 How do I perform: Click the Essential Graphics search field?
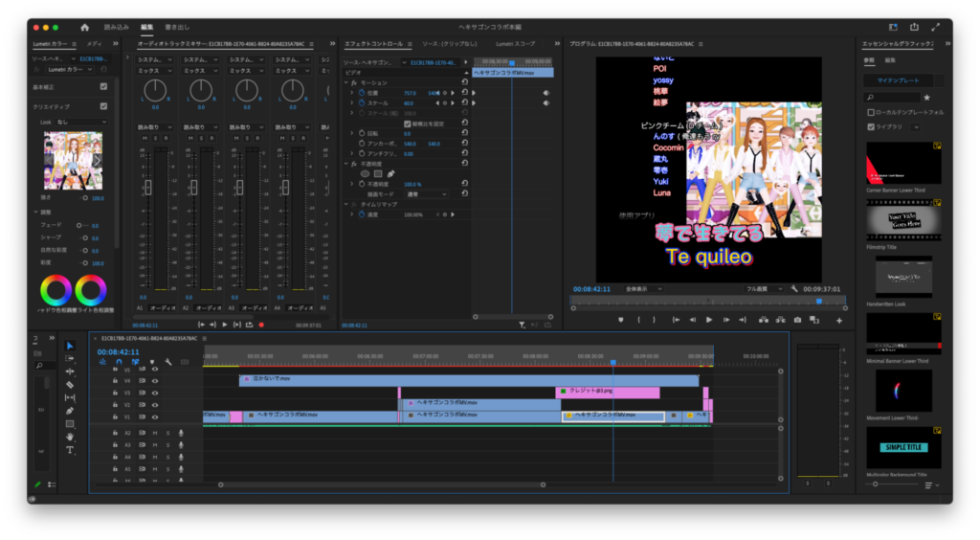(x=893, y=98)
